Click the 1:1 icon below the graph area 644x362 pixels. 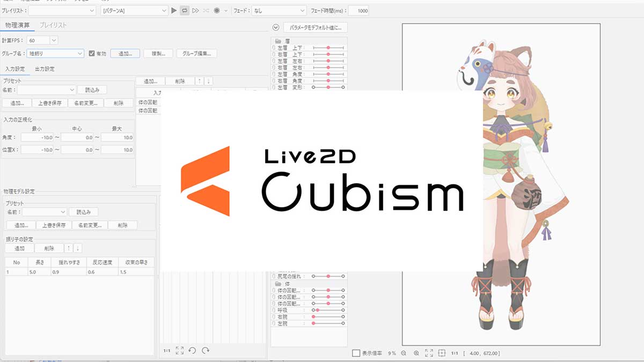[x=167, y=351]
